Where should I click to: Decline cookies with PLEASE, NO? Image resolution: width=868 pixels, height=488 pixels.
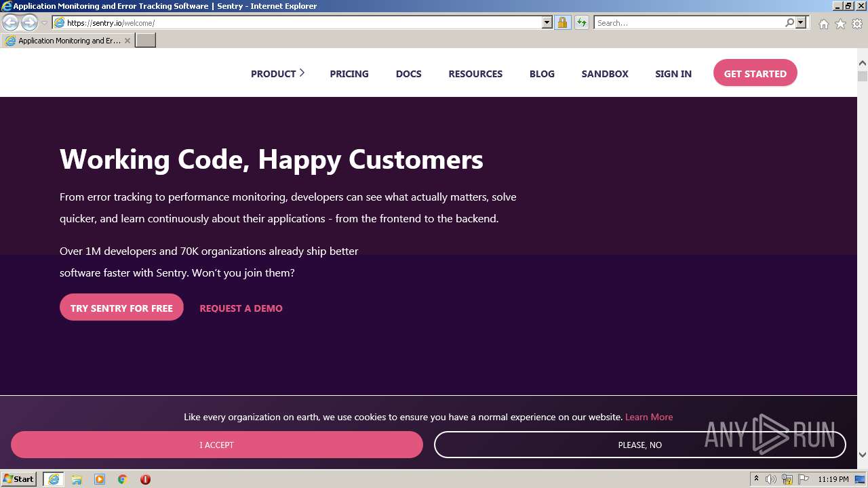(640, 445)
